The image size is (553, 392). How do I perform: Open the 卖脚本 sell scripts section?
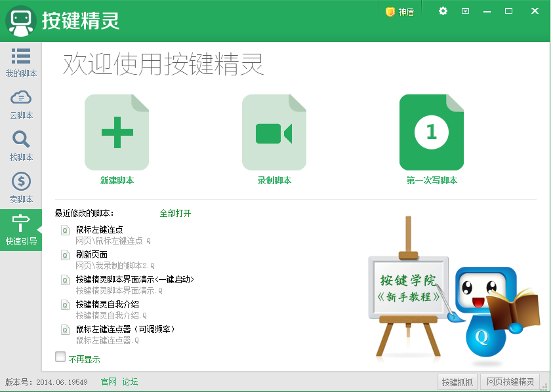[21, 188]
